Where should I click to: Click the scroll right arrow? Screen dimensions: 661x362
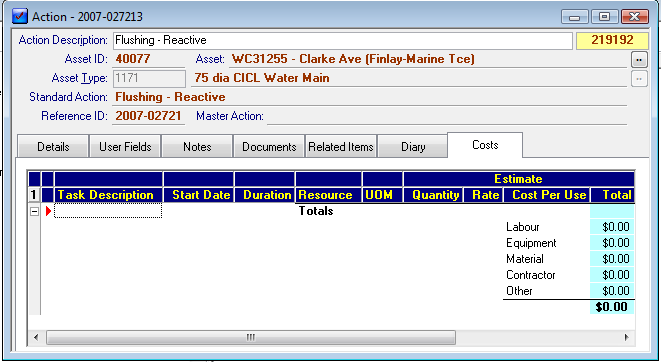(626, 338)
